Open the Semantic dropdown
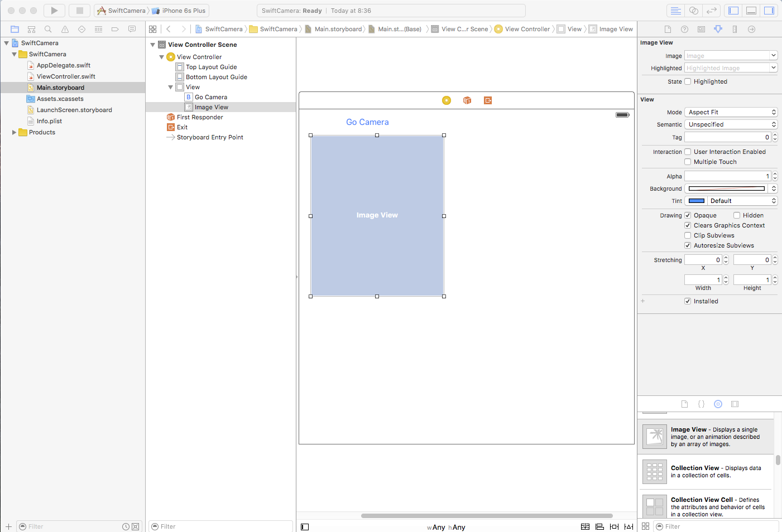This screenshot has height=532, width=782. tap(731, 124)
